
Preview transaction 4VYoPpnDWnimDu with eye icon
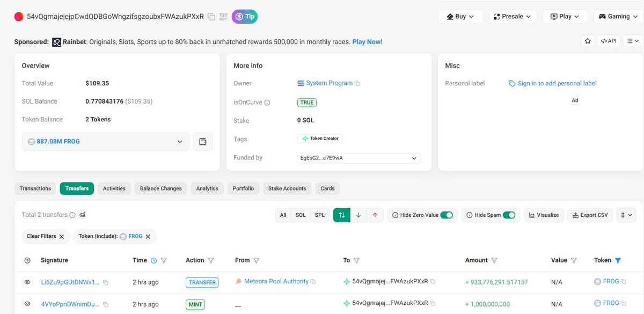coord(27,304)
